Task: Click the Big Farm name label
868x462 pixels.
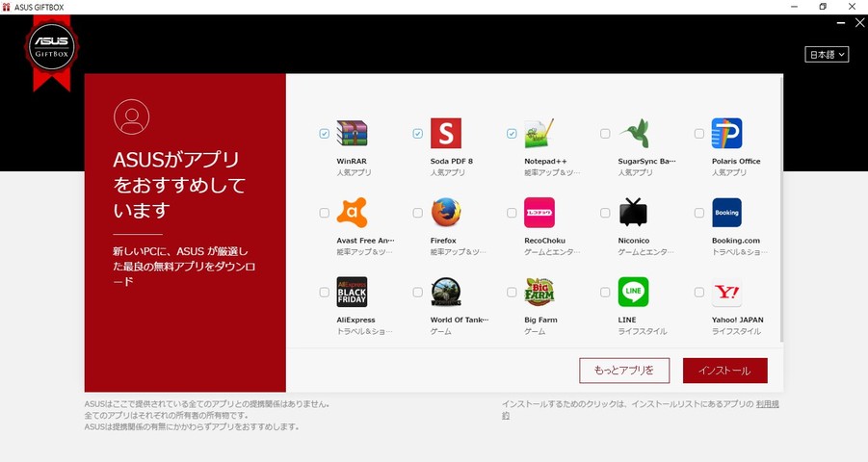Action: [540, 320]
